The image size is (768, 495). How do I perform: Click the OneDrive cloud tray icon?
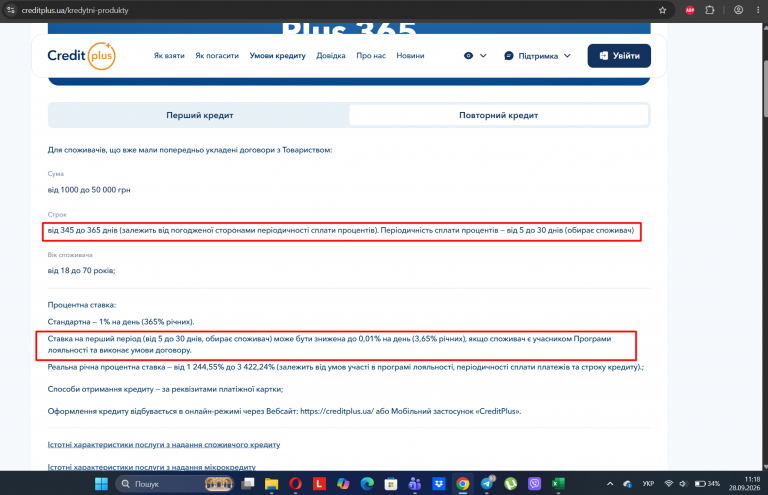[x=627, y=484]
